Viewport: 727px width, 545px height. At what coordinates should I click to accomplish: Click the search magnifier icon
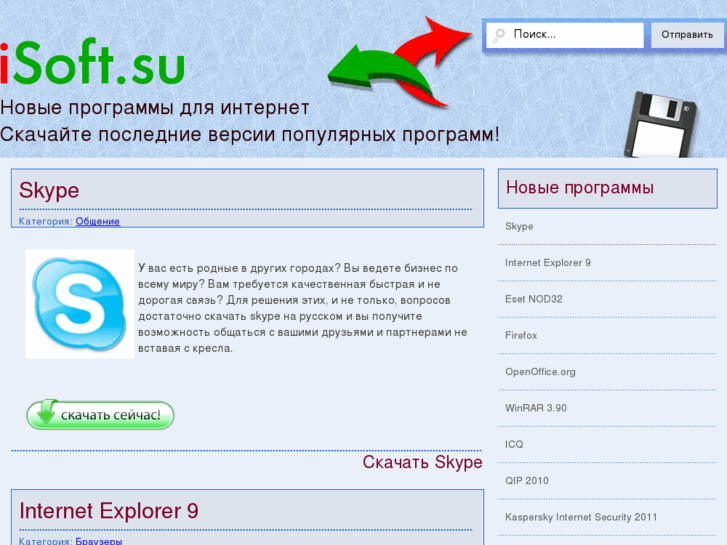click(499, 35)
